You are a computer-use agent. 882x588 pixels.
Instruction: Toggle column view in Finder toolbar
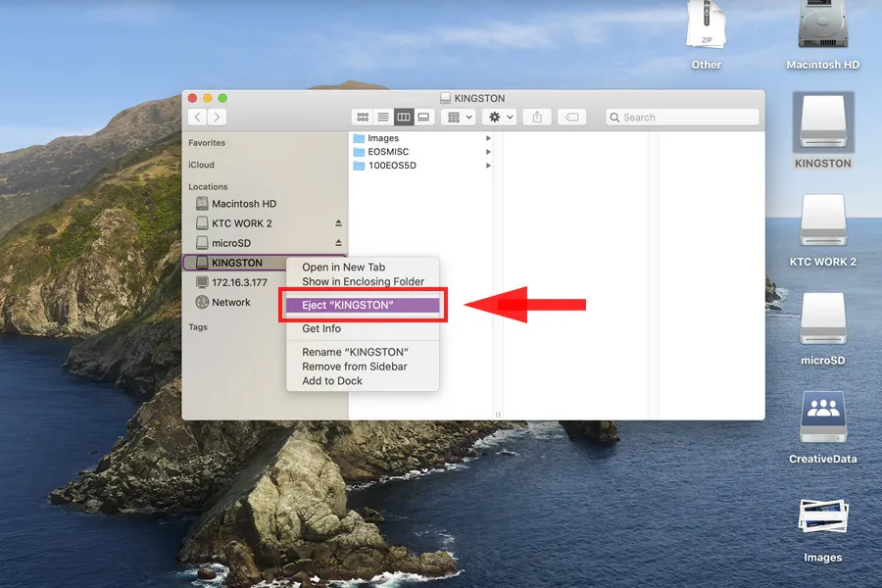(404, 117)
